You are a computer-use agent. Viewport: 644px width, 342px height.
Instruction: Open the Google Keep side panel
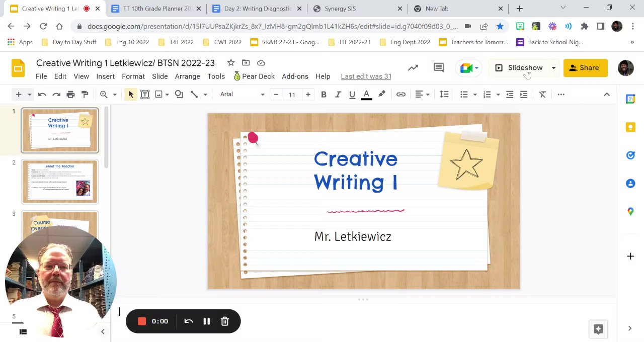pos(630,127)
